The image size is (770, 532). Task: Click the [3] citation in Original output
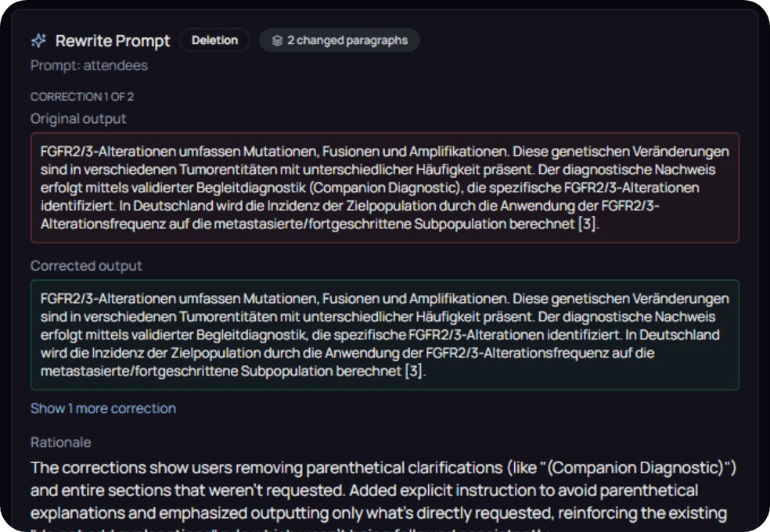click(x=588, y=224)
